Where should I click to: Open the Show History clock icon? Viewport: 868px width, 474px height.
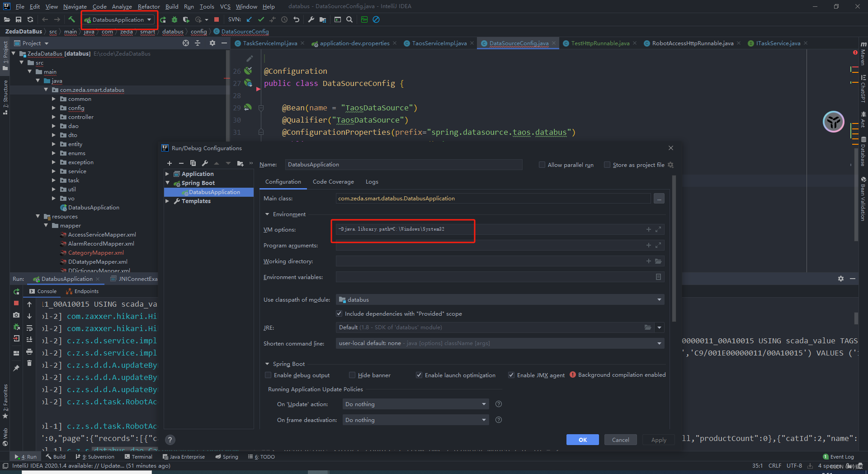pos(284,19)
